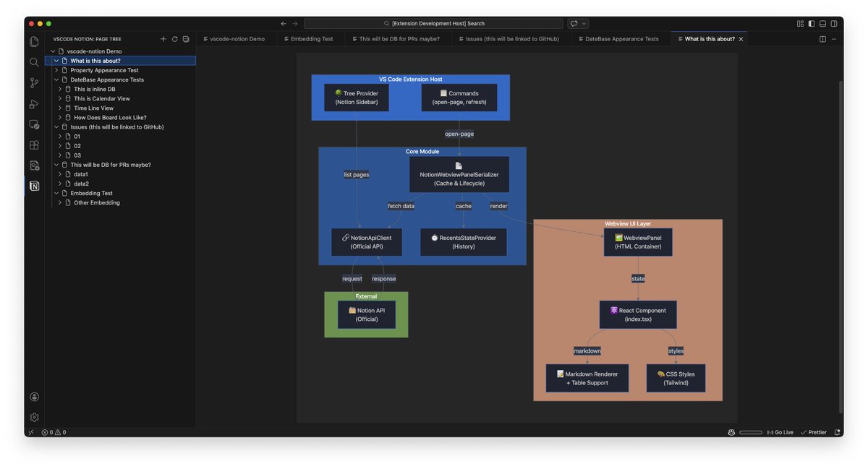Toggle primary side bar visibility
Viewport: 868px width, 469px height.
[812, 24]
